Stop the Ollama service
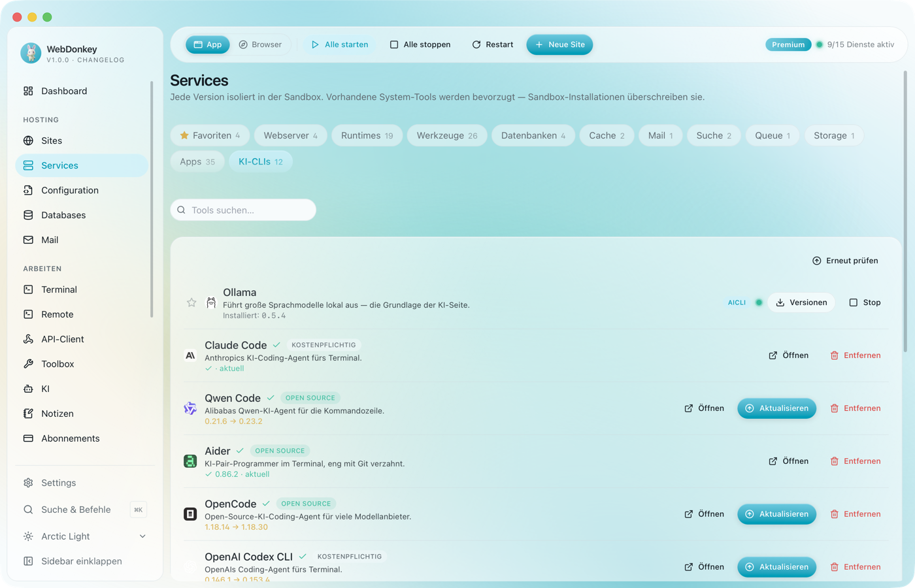This screenshot has height=588, width=915. coord(865,302)
